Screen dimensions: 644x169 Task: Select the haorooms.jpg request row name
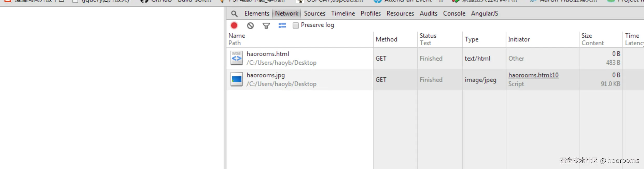coord(265,75)
